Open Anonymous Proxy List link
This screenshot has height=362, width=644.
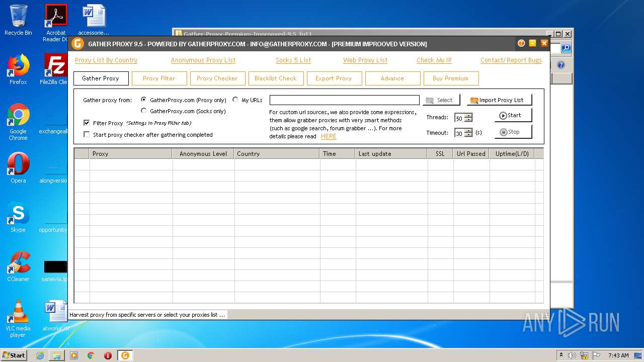point(203,60)
